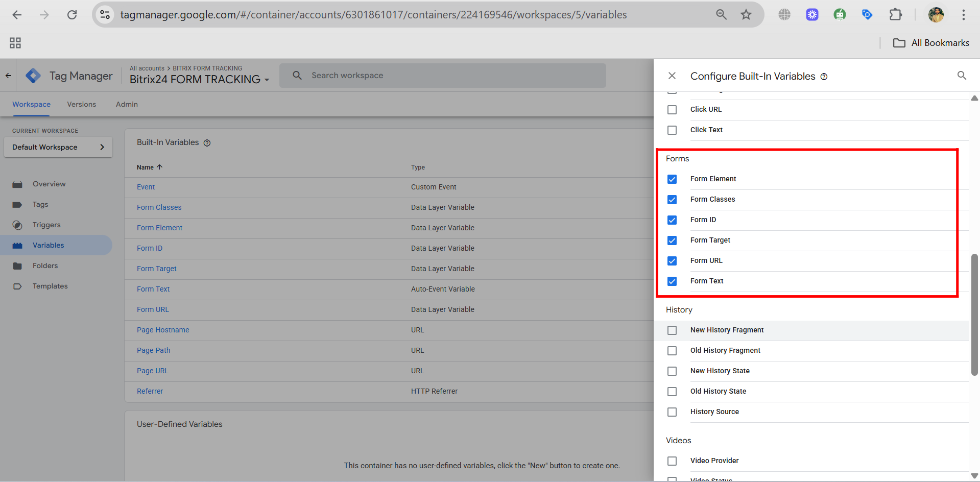Screen dimensions: 980x482
Task: Open the blue tag extension icon
Action: coord(867,15)
